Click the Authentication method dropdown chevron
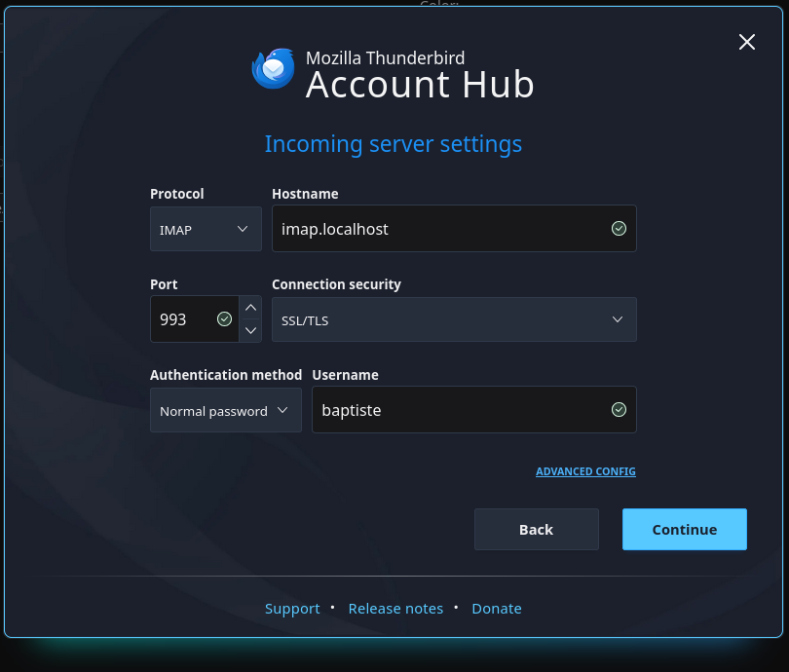This screenshot has width=789, height=672. (283, 409)
